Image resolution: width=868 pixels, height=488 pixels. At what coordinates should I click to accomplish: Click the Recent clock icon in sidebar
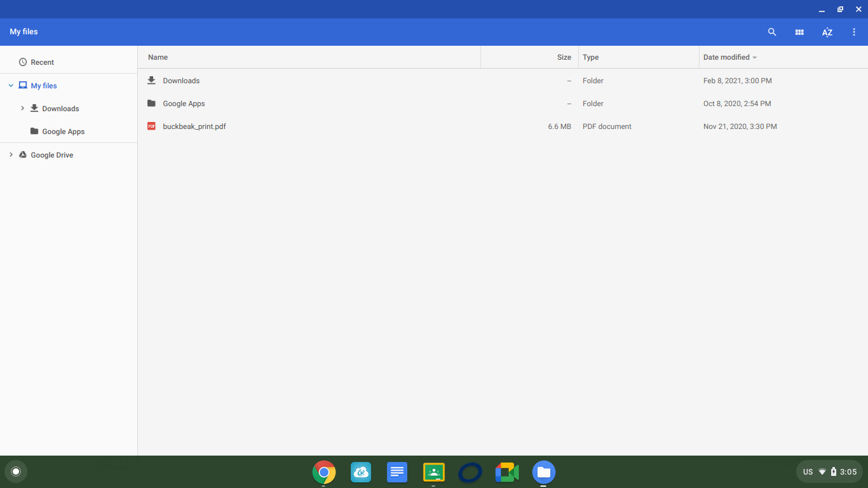coord(23,62)
